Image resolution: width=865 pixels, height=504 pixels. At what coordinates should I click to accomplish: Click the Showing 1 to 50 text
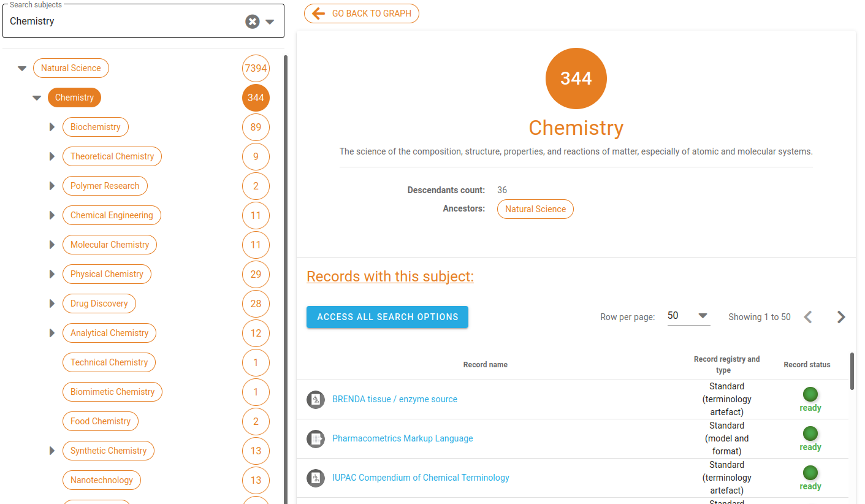click(x=760, y=317)
